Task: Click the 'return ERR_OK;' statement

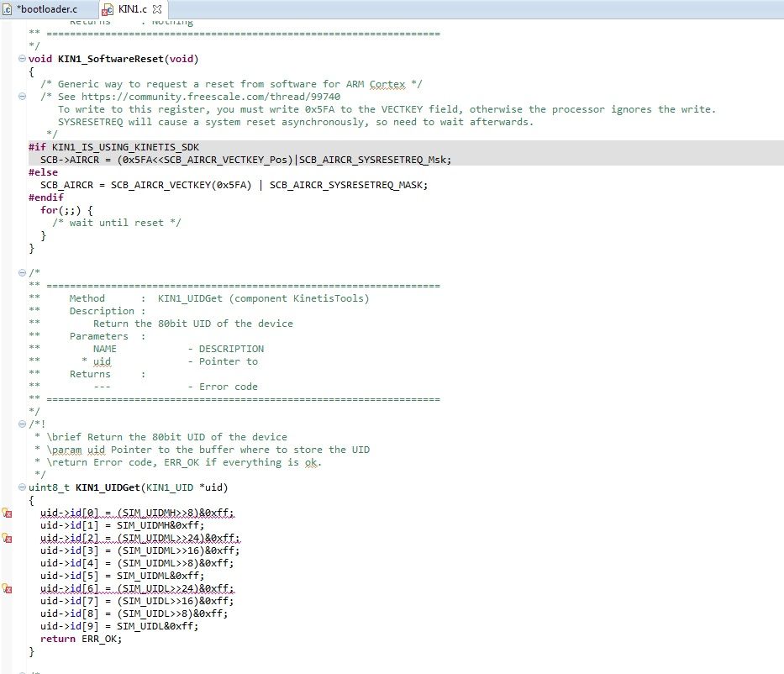Action: point(81,639)
